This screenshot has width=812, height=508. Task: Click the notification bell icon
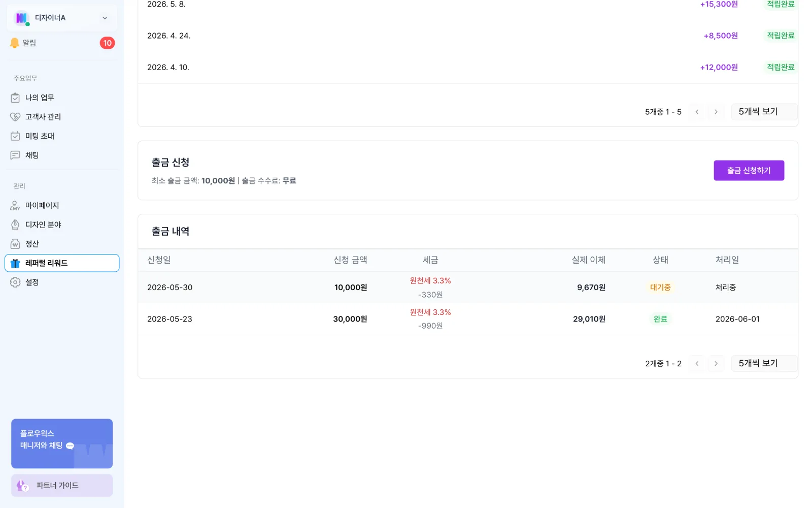15,43
